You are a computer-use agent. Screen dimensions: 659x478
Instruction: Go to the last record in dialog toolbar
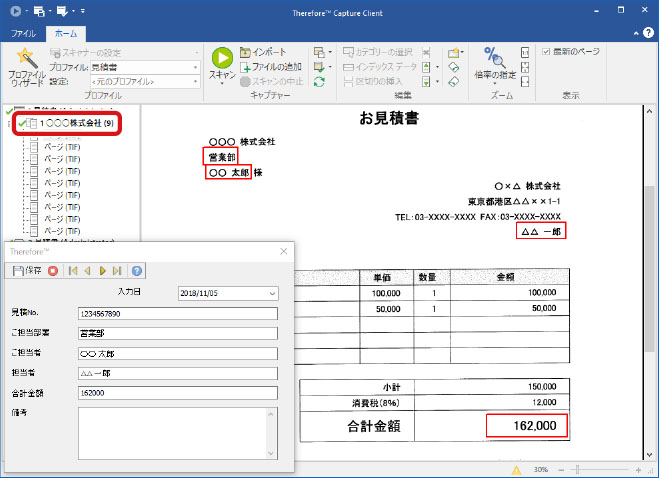[118, 270]
